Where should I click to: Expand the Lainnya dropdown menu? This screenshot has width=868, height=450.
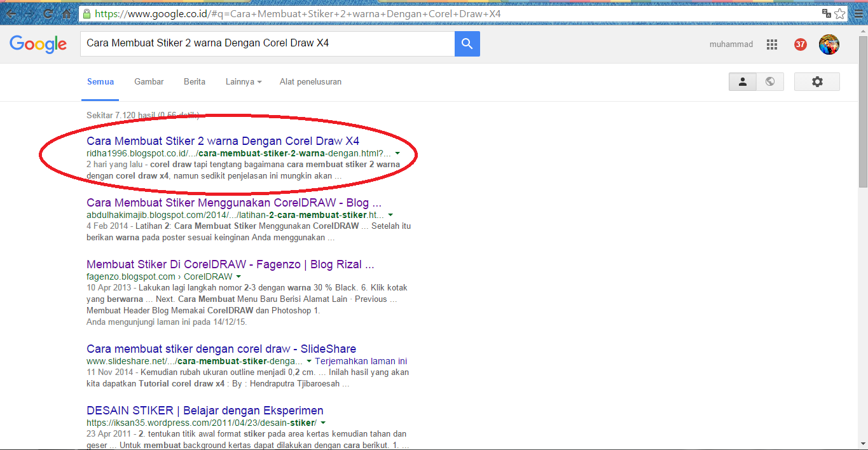[x=244, y=82]
